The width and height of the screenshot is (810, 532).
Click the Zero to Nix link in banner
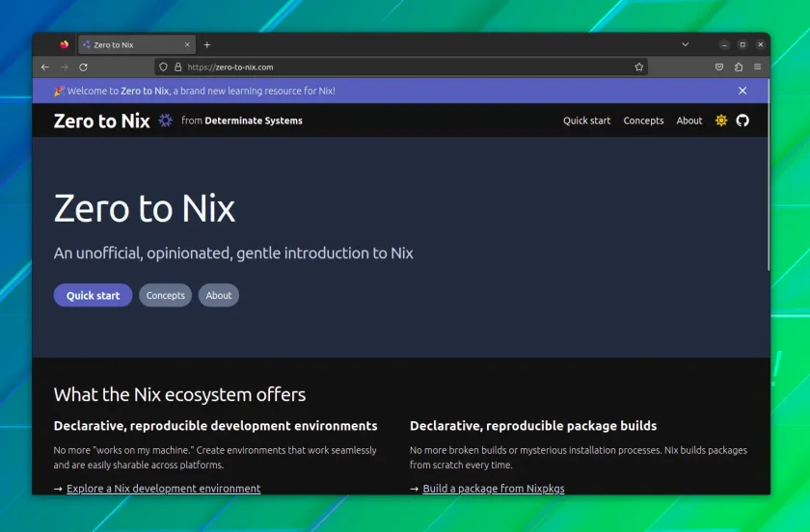click(145, 91)
